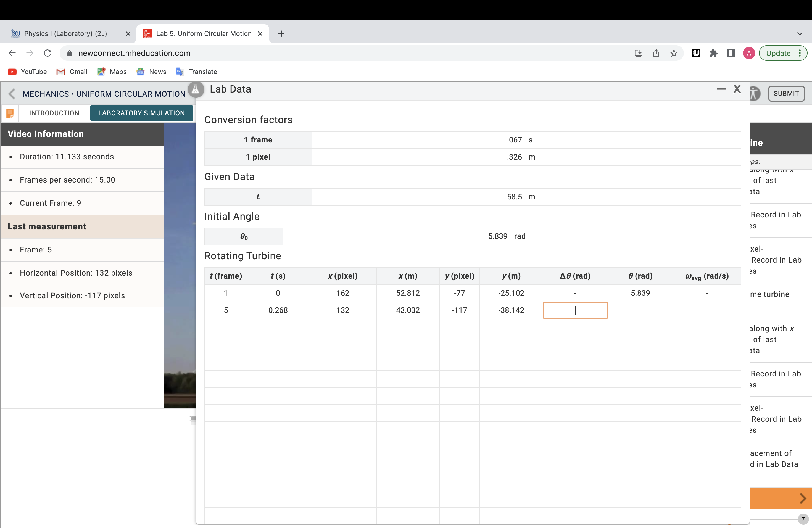Bookmark page with star icon
Viewport: 812px width, 528px height.
[x=673, y=53]
